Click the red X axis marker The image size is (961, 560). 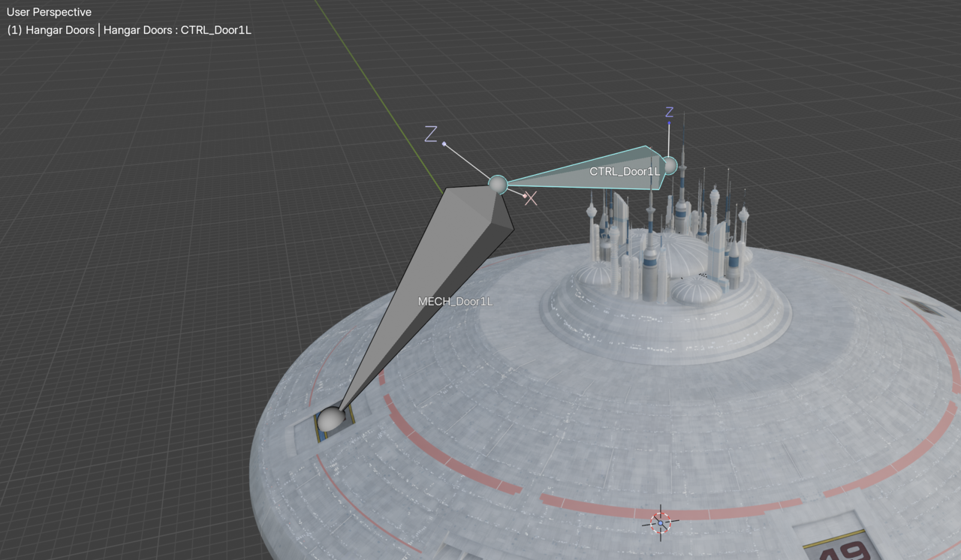pos(531,198)
